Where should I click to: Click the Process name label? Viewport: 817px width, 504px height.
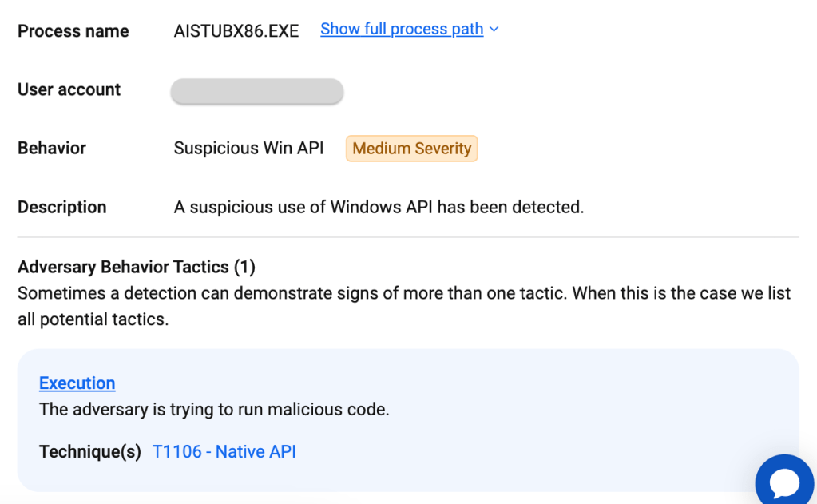(73, 31)
